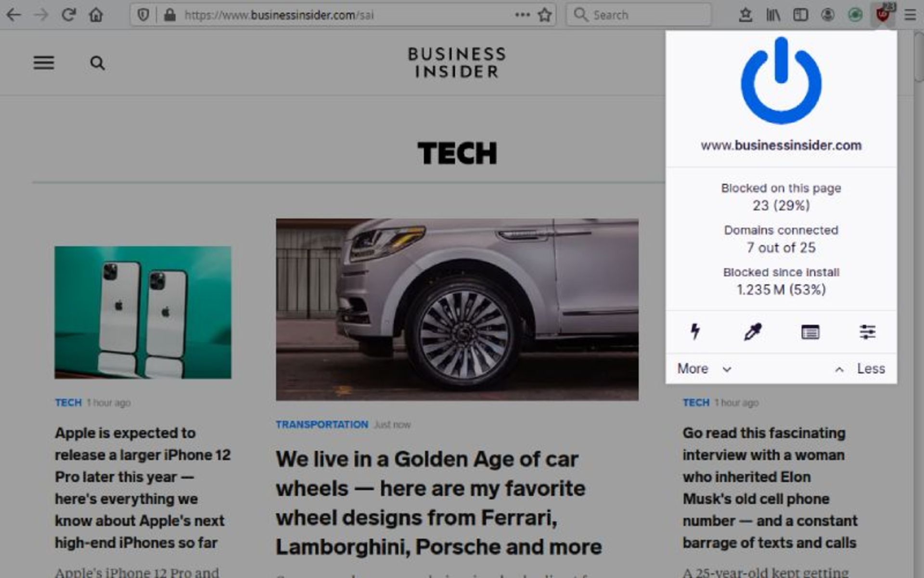Viewport: 924px width, 578px height.
Task: Expand the More options section
Action: [x=703, y=368]
